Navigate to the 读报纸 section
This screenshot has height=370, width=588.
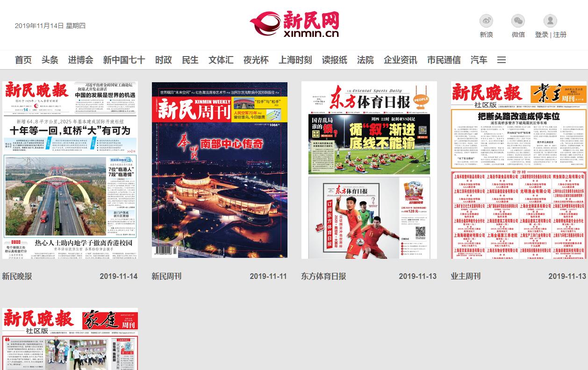coord(334,60)
